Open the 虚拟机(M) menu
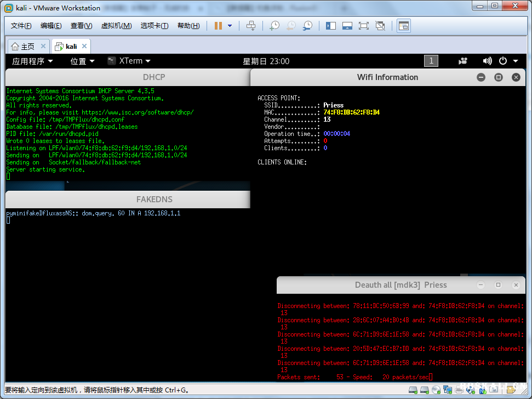 116,26
